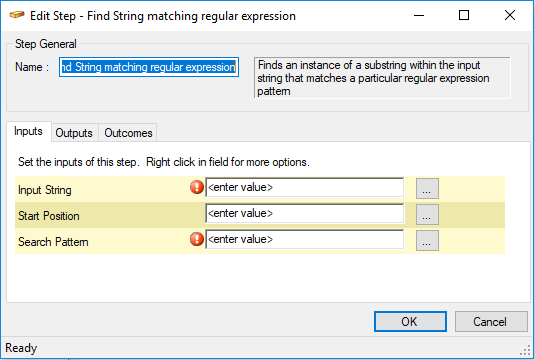Switch to the Outputs tab
The image size is (535, 360).
click(74, 133)
